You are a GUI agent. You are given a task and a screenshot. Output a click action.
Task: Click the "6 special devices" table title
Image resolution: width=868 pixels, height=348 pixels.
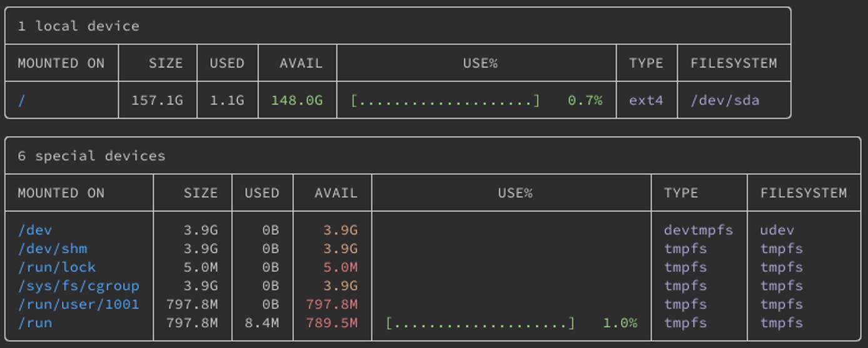91,156
